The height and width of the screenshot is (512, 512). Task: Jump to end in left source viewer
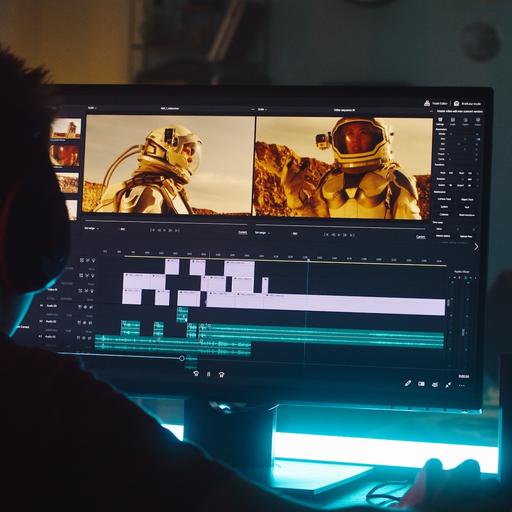[x=177, y=230]
